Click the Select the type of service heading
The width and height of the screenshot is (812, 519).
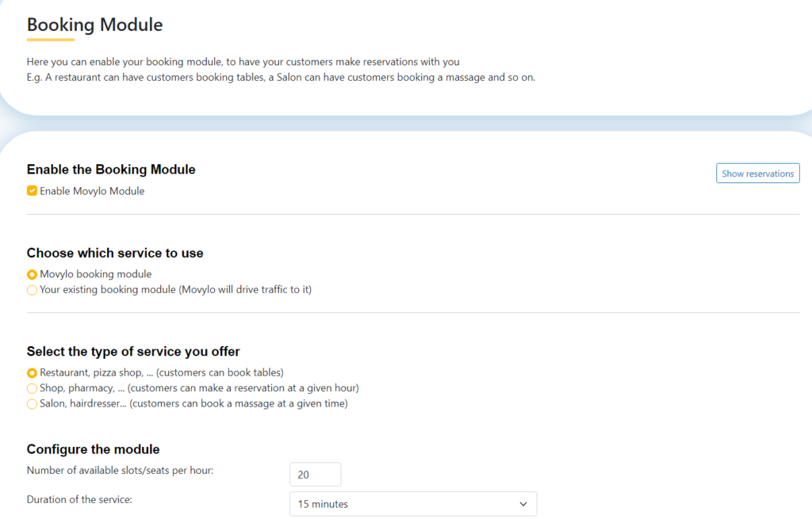133,351
